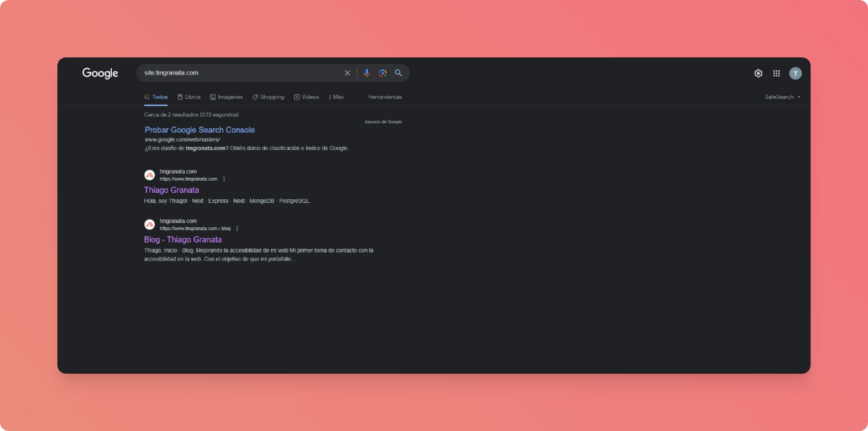Open Google Lens image search

coord(383,73)
